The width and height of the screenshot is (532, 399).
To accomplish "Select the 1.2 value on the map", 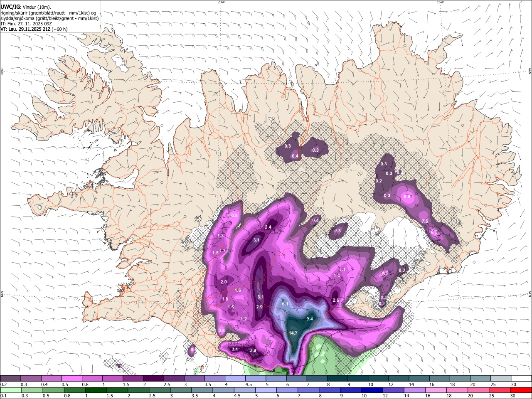I will [x=244, y=319].
